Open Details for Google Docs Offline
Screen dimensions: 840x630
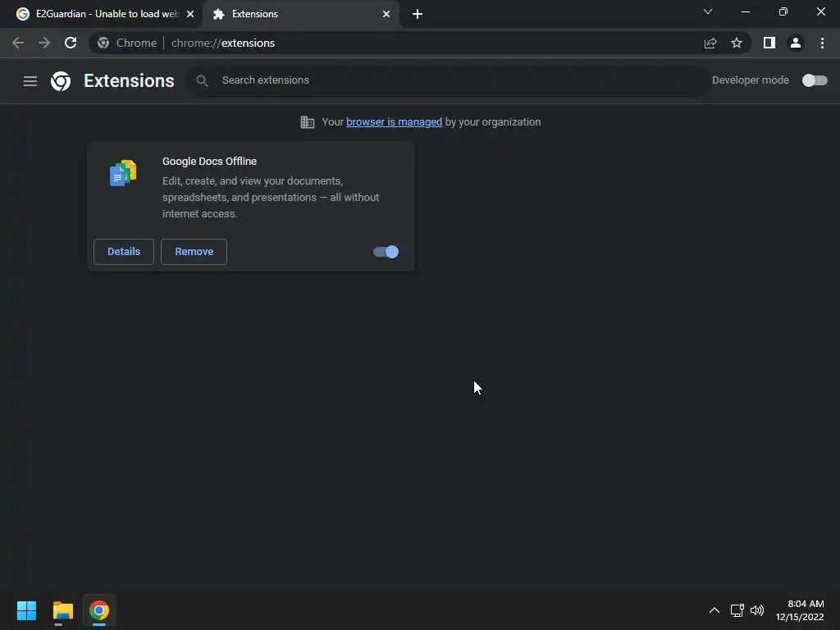click(124, 252)
